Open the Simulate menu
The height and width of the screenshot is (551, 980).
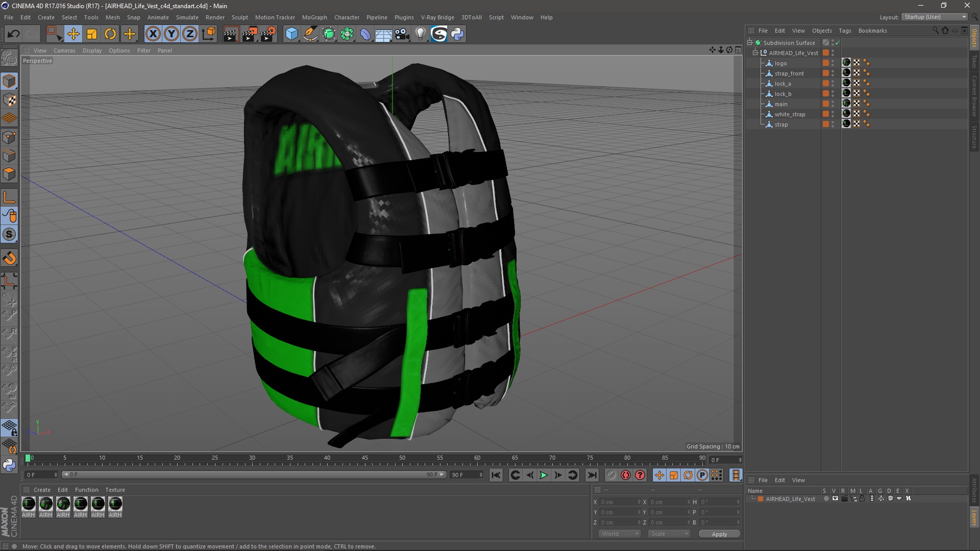point(187,17)
